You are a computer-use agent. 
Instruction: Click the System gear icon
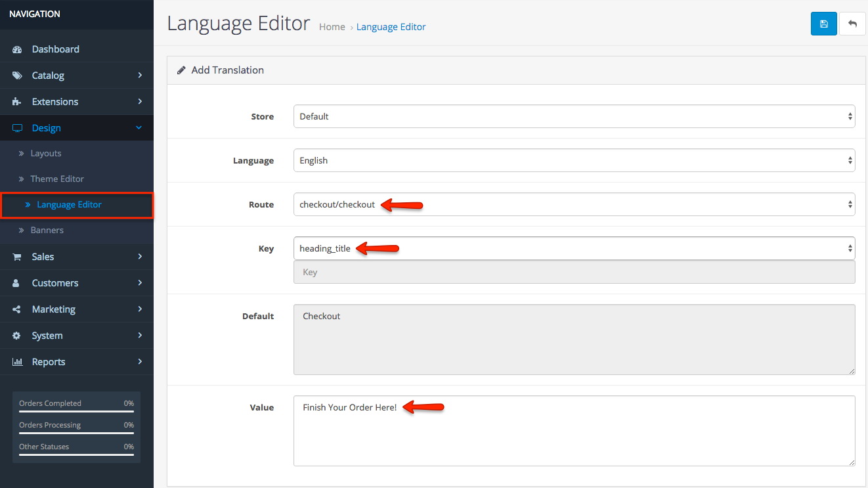[17, 336]
